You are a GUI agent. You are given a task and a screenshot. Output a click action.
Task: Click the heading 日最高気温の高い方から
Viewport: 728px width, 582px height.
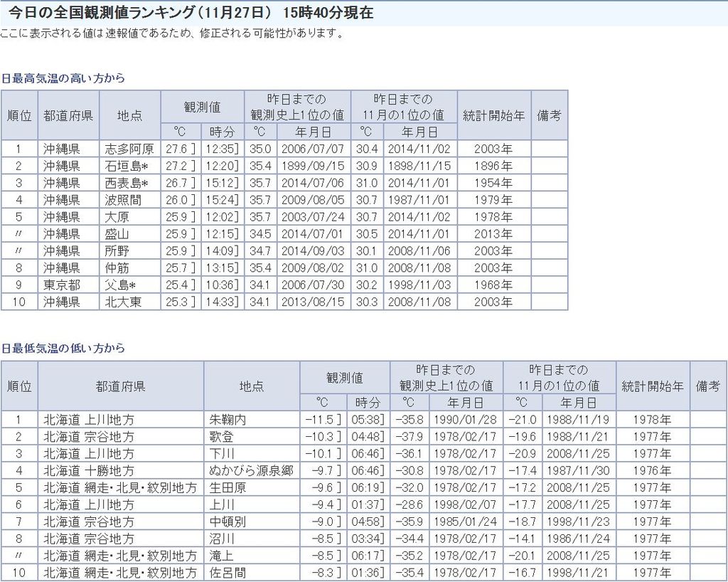pyautogui.click(x=63, y=78)
